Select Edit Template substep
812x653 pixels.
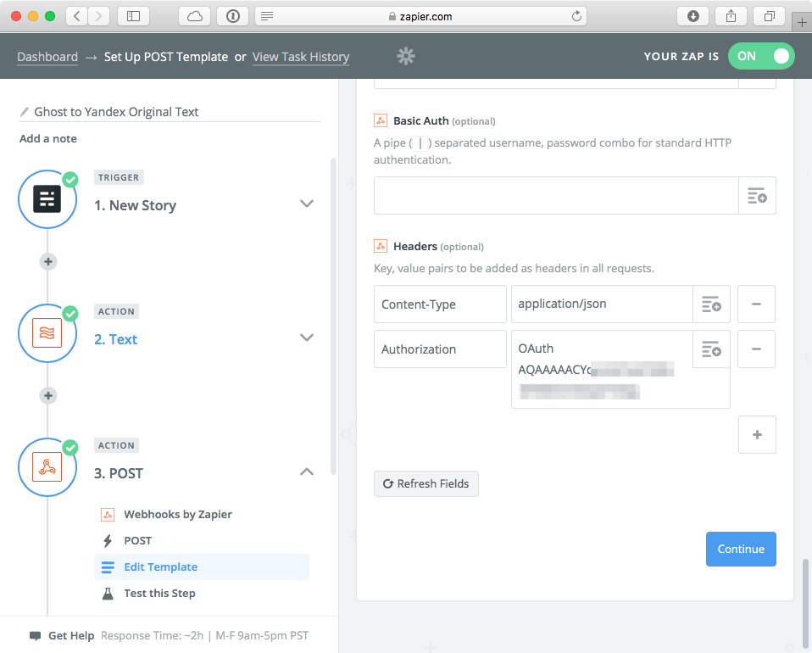(161, 566)
